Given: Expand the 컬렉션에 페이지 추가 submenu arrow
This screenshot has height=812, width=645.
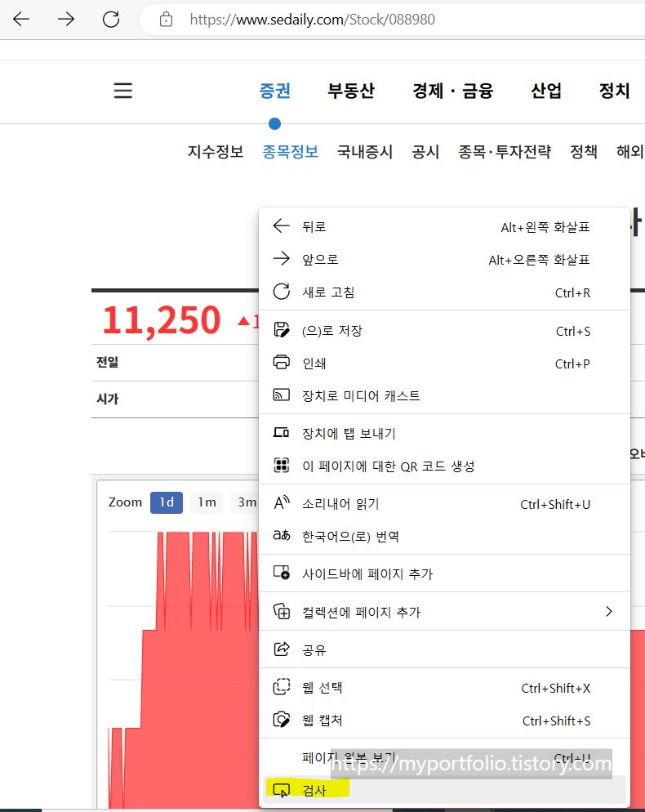Looking at the screenshot, I should coord(609,612).
